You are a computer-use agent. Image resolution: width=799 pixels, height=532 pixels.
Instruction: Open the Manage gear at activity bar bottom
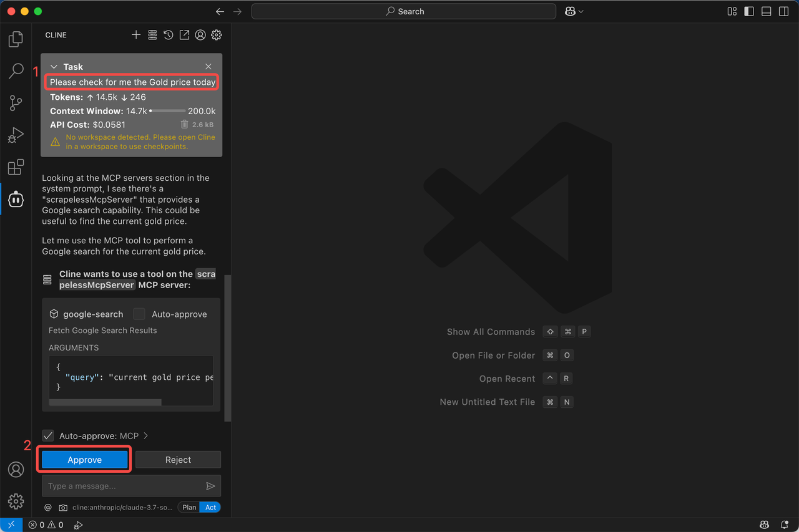click(16, 501)
